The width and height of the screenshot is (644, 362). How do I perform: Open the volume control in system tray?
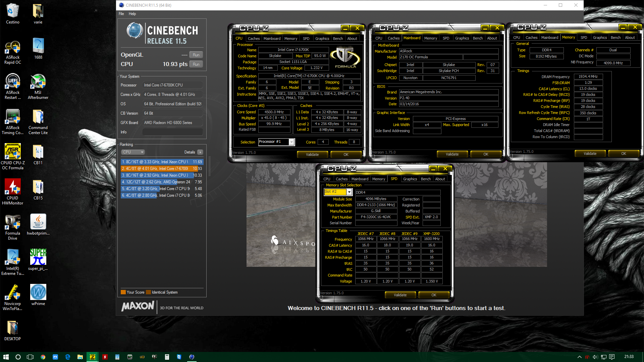pos(595,357)
